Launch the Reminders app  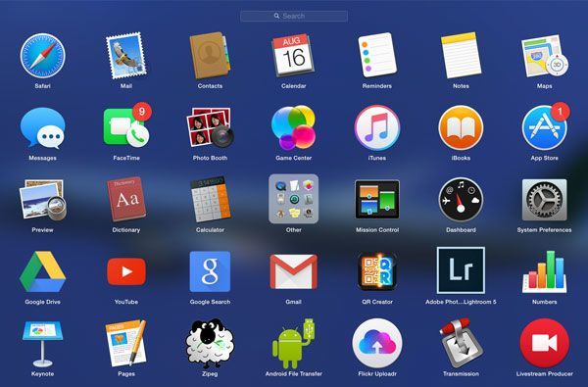(x=377, y=55)
